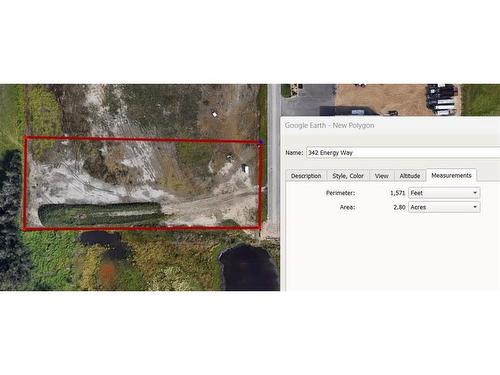Select the View tab

coord(381,176)
